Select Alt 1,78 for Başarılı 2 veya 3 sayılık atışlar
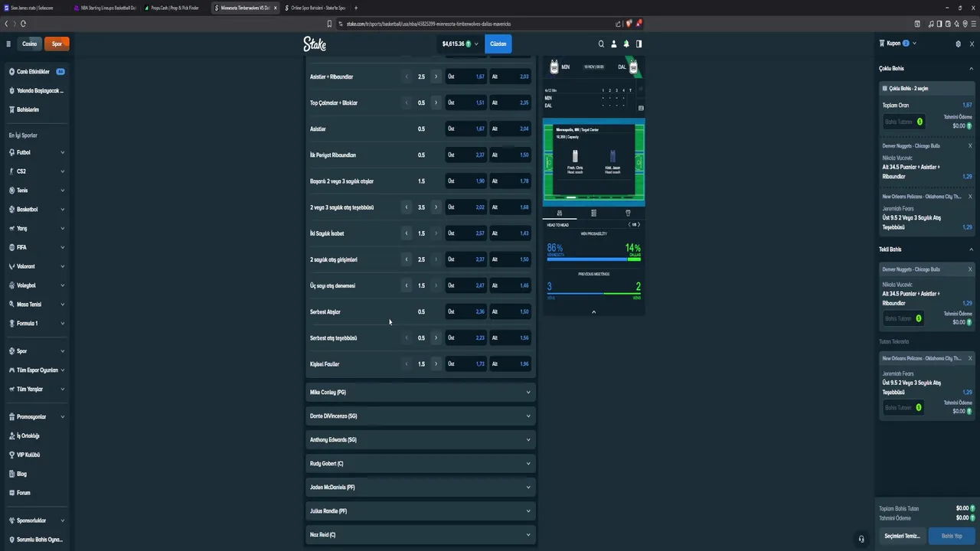The width and height of the screenshot is (980, 551). coord(510,181)
